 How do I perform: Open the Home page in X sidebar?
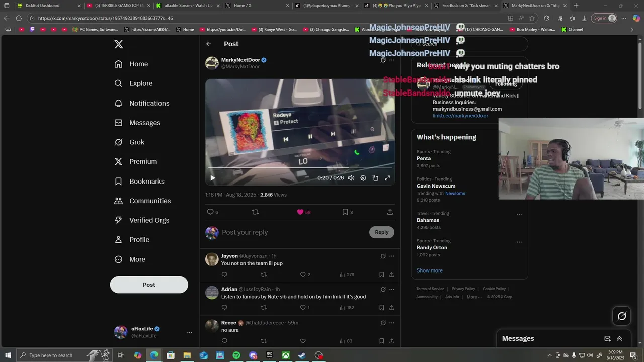[131, 64]
